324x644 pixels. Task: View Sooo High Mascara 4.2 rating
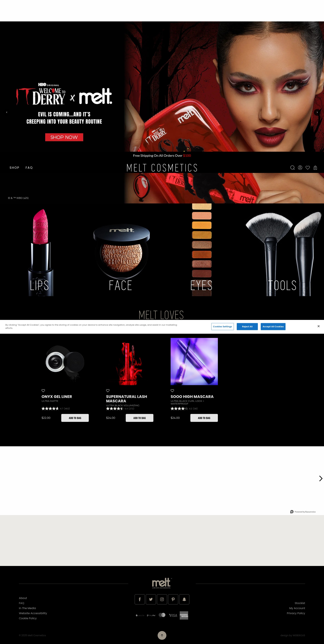pyautogui.click(x=184, y=409)
